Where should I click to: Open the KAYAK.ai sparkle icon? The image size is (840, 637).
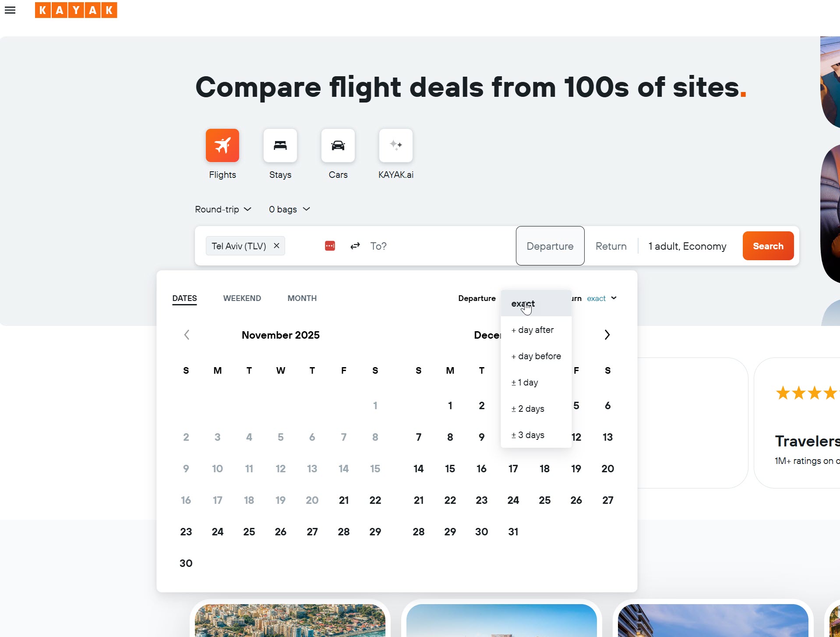coord(396,145)
